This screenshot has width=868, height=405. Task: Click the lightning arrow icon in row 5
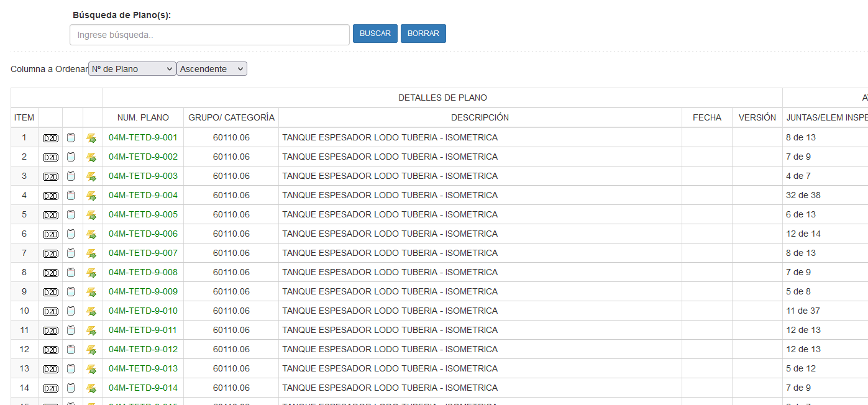click(91, 215)
